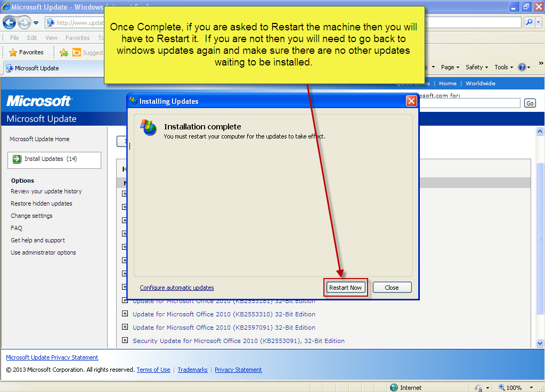
Task: Open Suggested Sites bar item
Action: coord(87,53)
